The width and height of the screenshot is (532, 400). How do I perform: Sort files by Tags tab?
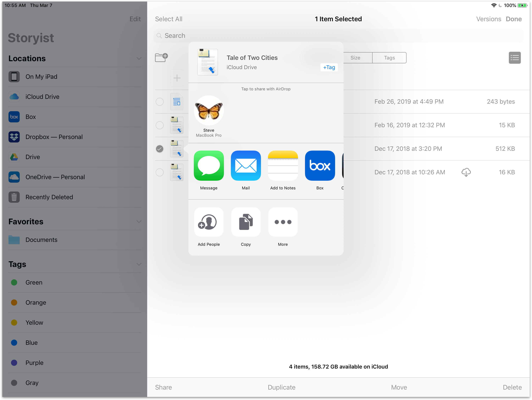coord(389,58)
